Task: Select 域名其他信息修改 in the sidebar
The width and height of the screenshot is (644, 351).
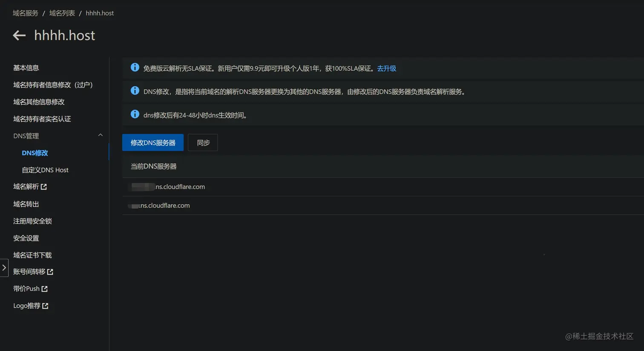Action: (x=39, y=102)
